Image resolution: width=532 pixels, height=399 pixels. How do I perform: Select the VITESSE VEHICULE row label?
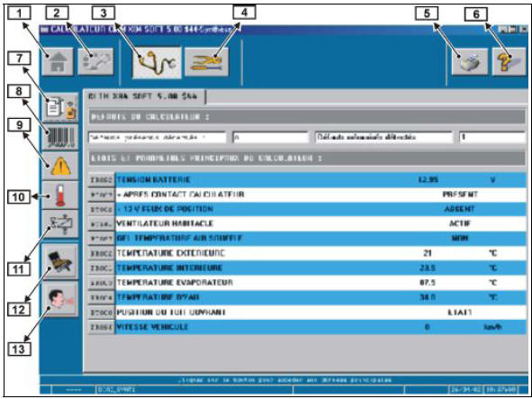[152, 327]
